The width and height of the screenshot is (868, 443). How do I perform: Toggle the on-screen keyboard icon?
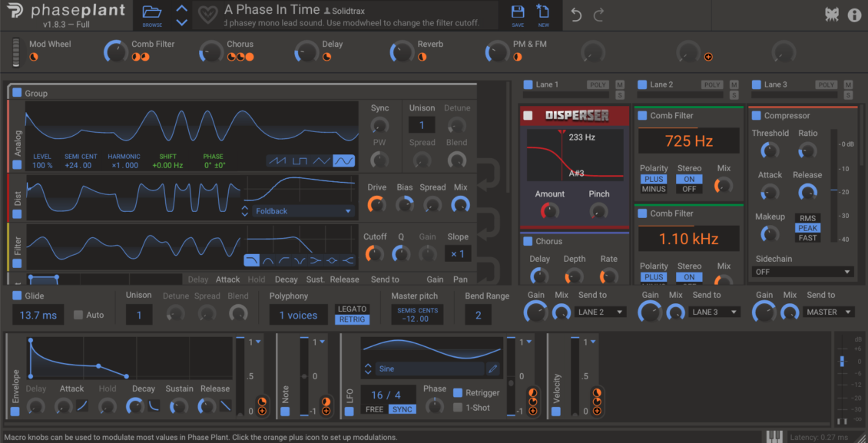click(775, 436)
